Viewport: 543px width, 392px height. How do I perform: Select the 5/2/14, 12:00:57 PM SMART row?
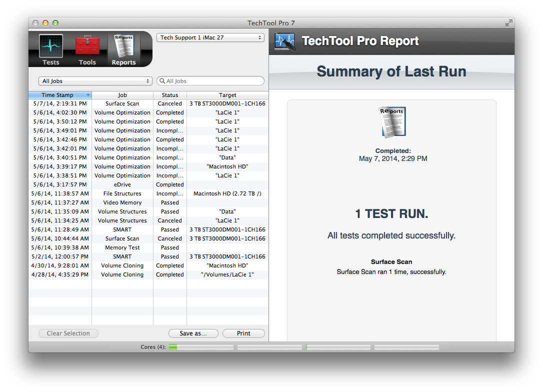coord(148,256)
